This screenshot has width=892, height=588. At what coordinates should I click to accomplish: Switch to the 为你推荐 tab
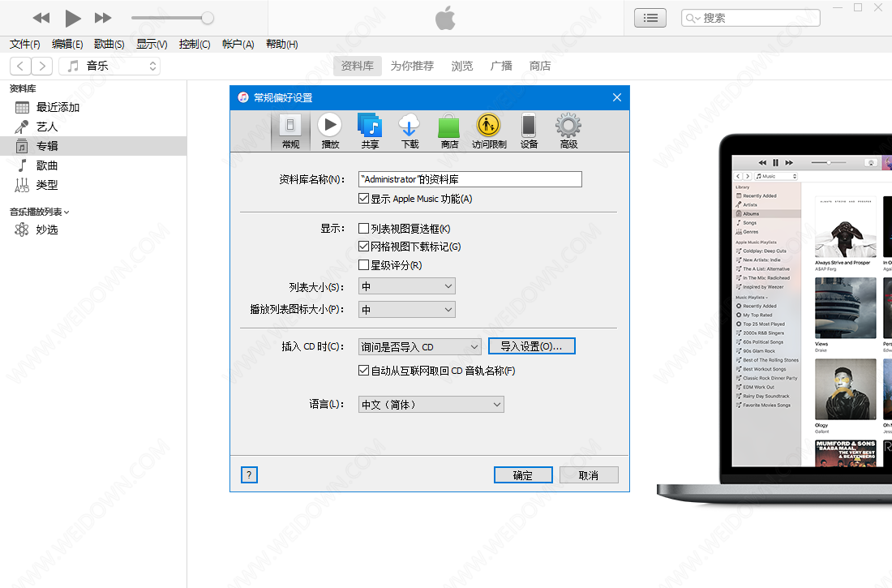412,66
